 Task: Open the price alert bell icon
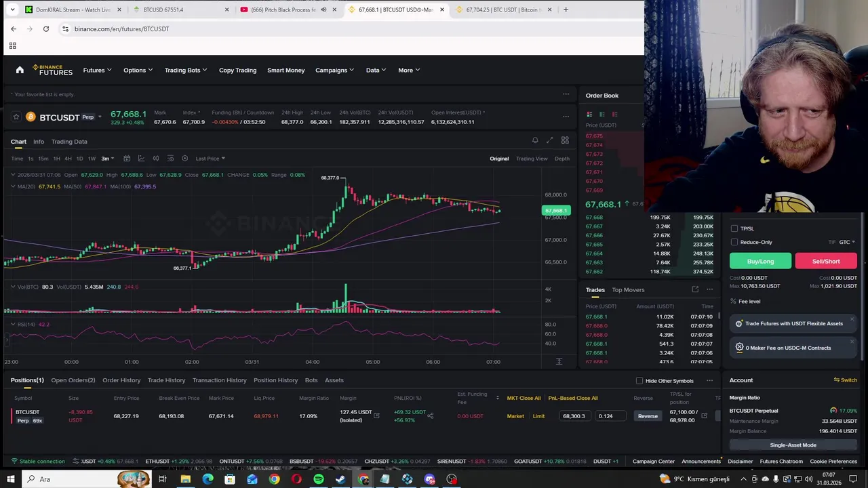(535, 140)
